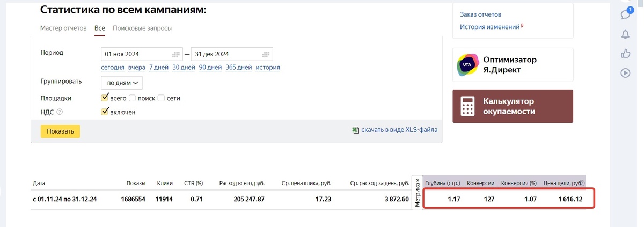This screenshot has width=644, height=227.
Task: Click the Ср. расход за день, руб. header
Action: click(379, 183)
